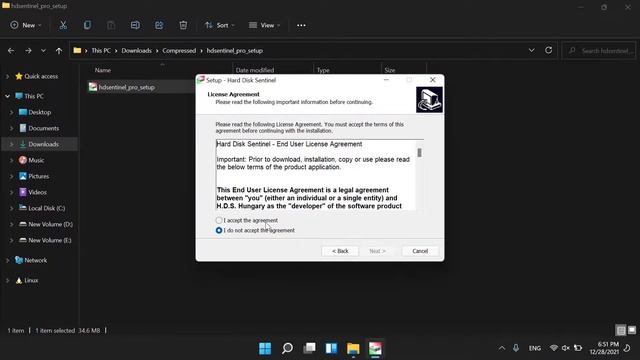Select New Volume (E:) in navigation pane
Viewport: 640px width, 360px height.
tap(49, 240)
